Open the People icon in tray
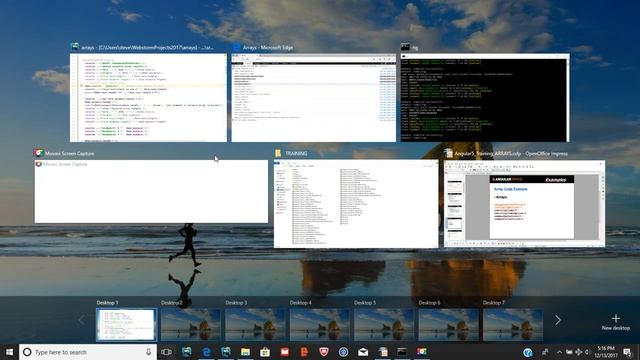Screen dimensions: 640x360 click(545, 352)
